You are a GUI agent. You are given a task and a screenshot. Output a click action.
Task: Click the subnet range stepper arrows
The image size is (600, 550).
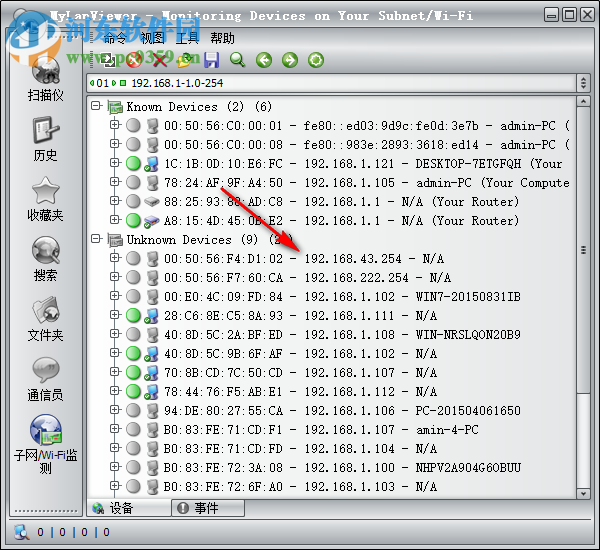tap(583, 83)
